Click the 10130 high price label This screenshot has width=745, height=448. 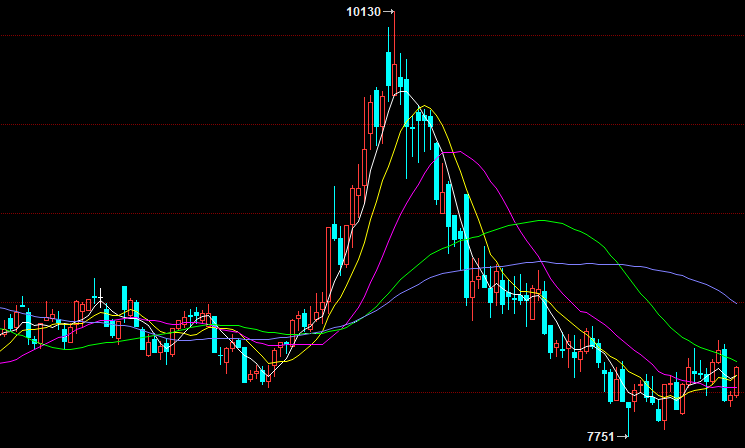[x=363, y=12]
